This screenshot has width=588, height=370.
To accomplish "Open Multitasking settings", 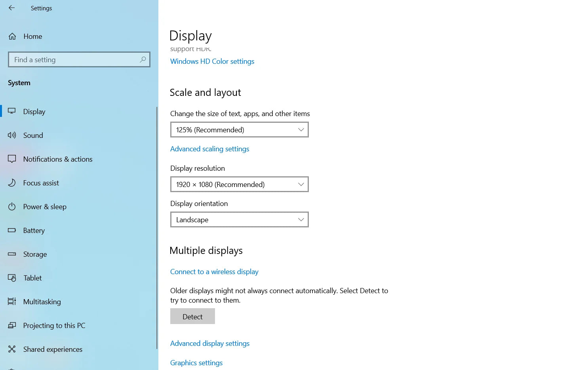I will tap(78, 301).
